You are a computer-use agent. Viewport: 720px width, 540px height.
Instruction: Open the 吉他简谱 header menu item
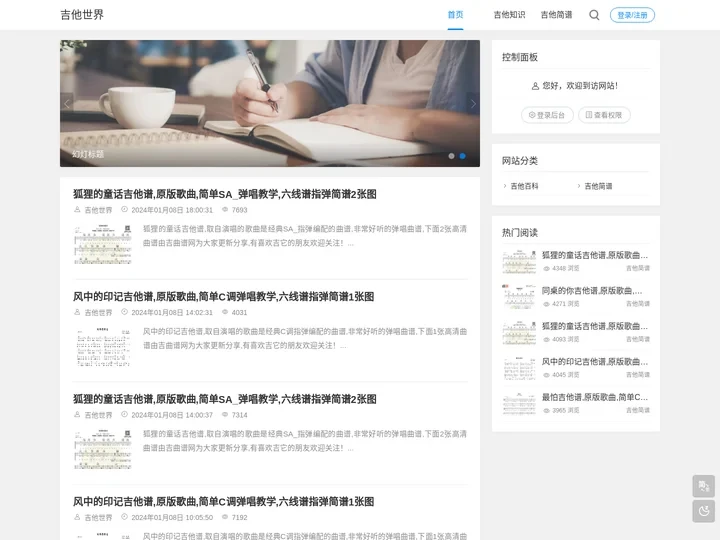click(x=556, y=15)
